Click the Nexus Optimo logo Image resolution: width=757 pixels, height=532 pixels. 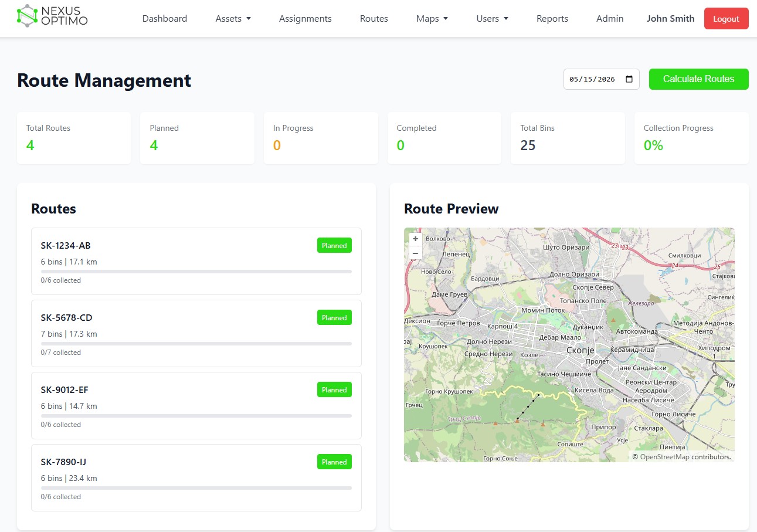click(52, 16)
